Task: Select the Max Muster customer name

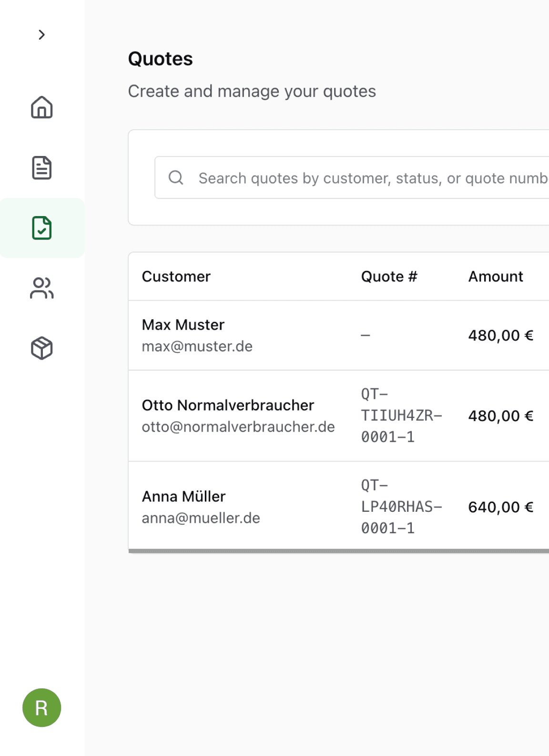Action: [x=183, y=325]
